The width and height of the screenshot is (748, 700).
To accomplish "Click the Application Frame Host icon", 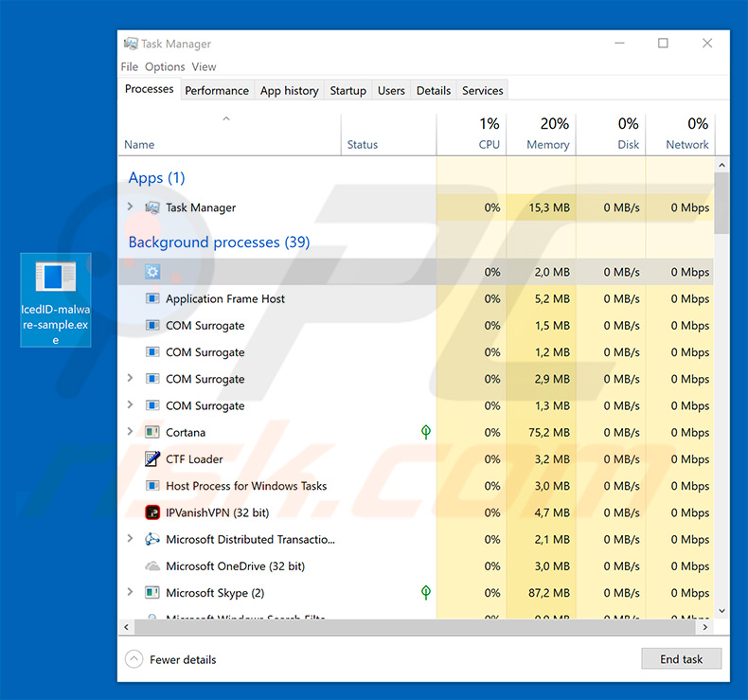I will pos(152,298).
